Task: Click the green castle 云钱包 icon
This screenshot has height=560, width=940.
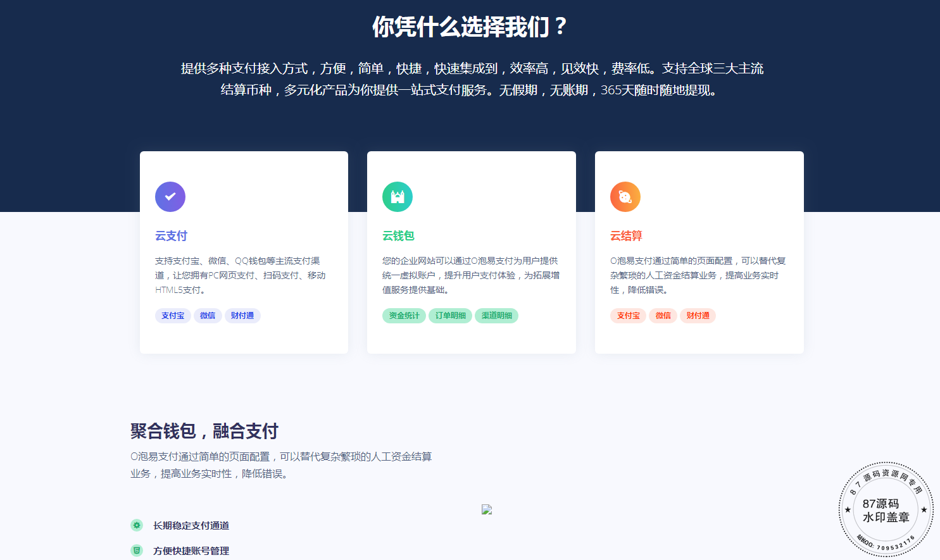Action: click(398, 197)
